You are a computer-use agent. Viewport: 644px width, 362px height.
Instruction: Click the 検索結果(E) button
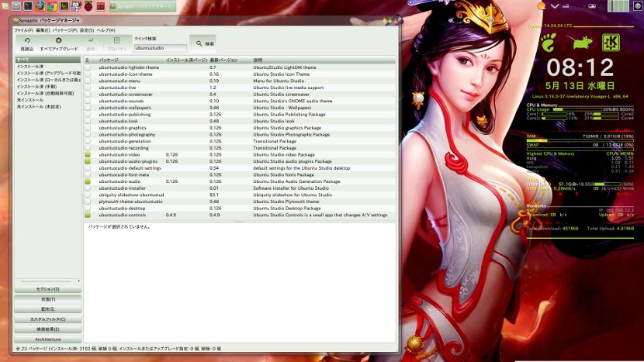click(x=47, y=329)
